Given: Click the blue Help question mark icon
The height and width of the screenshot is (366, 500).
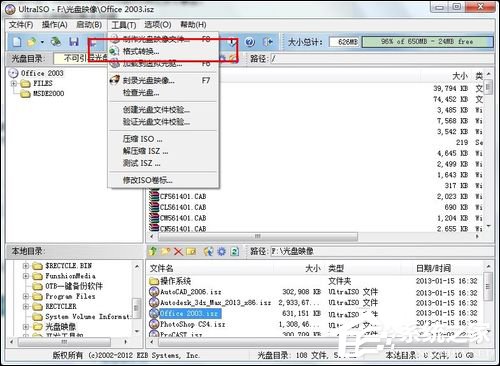Looking at the screenshot, I should 250,42.
